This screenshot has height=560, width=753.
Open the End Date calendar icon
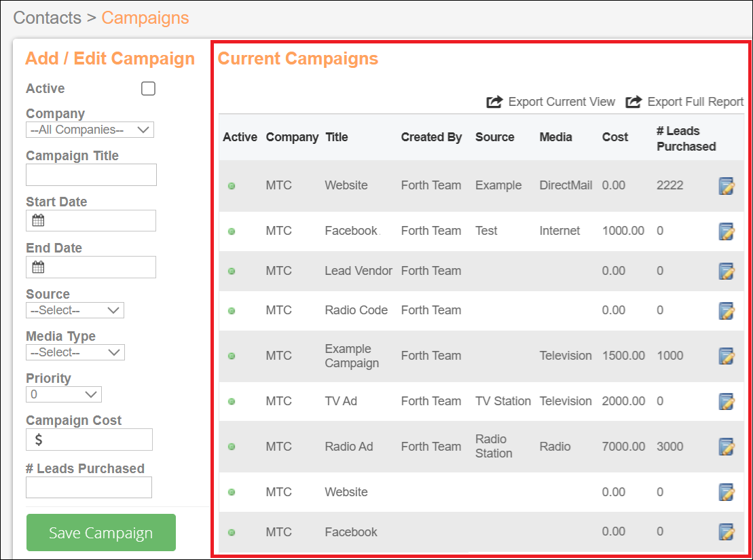pyautogui.click(x=38, y=267)
